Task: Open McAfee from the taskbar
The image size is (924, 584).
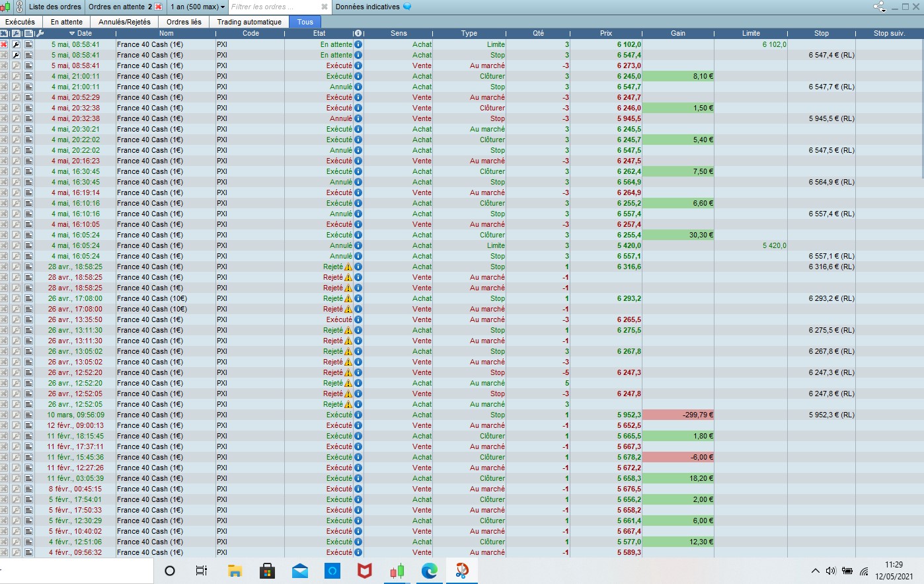Action: point(364,571)
